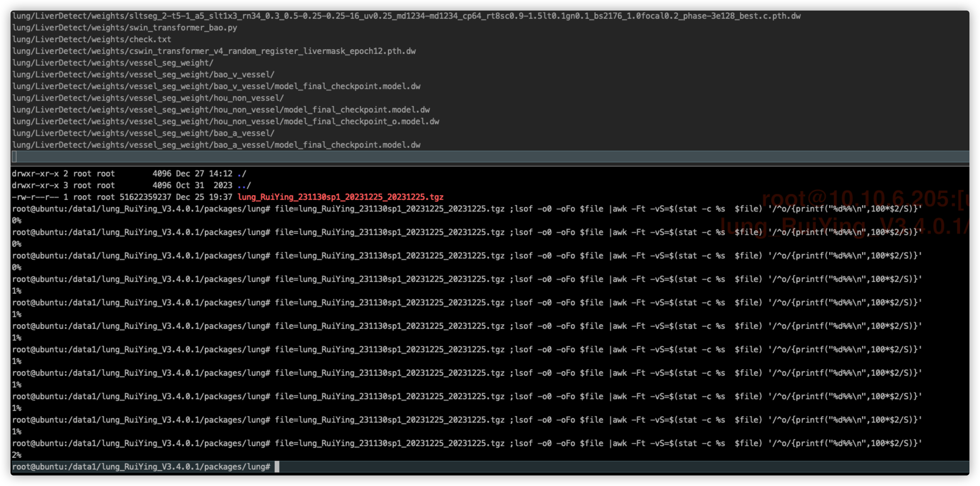Click the Oct 31 2023 date

(x=204, y=186)
